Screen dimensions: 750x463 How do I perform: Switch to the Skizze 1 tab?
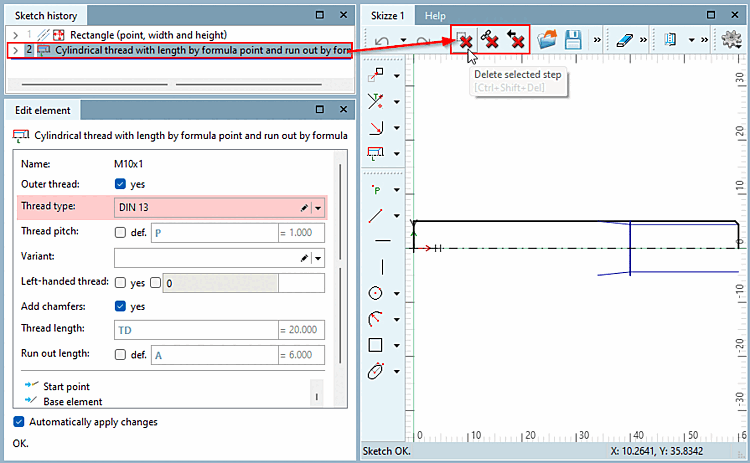pyautogui.click(x=387, y=16)
